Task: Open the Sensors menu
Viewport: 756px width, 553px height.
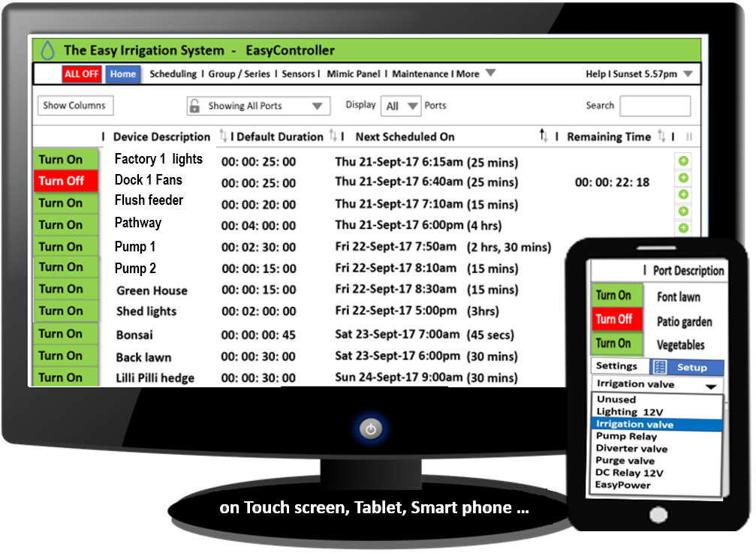Action: pyautogui.click(x=298, y=74)
